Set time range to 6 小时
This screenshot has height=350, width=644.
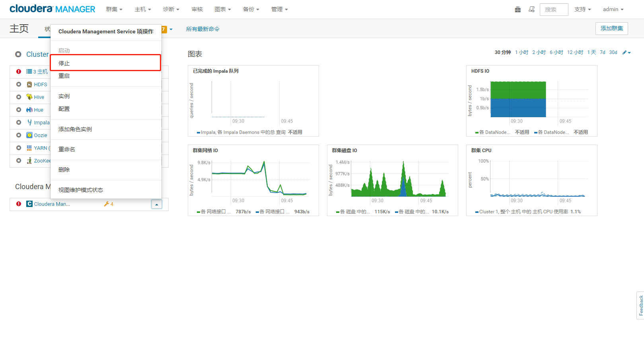(x=556, y=52)
